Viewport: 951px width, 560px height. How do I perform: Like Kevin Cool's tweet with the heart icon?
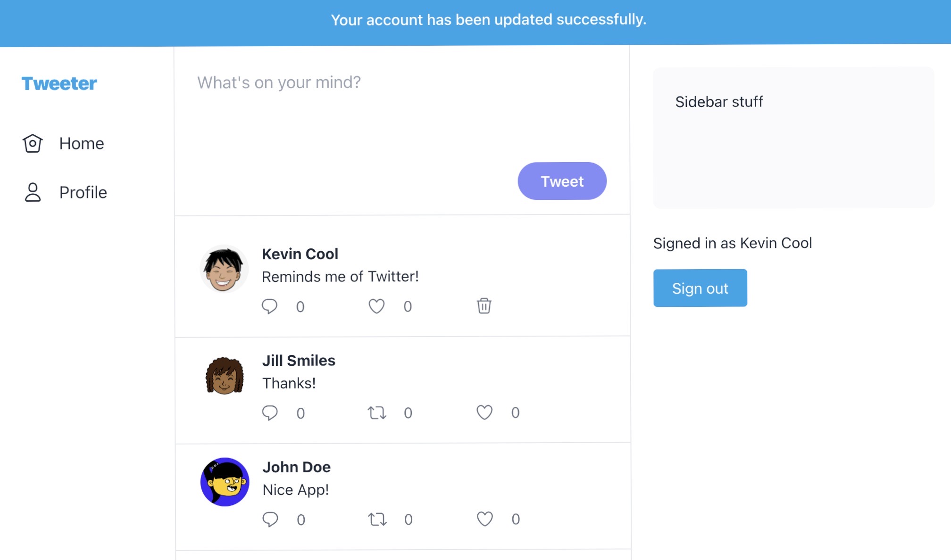[x=376, y=306]
